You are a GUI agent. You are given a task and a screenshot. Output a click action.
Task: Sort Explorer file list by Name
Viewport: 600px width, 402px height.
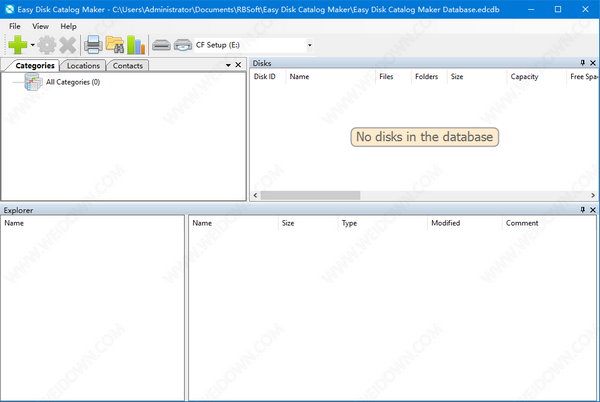[x=233, y=223]
